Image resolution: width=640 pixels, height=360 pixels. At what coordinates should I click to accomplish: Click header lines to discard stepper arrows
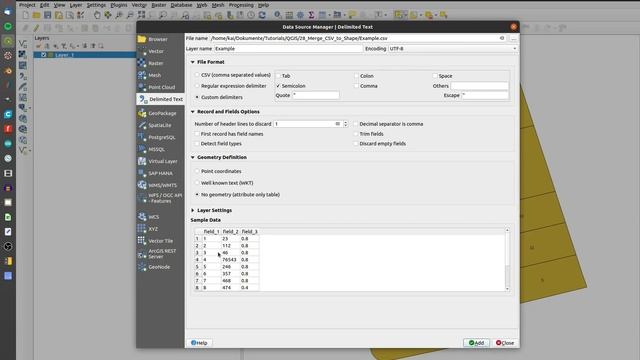pyautogui.click(x=345, y=124)
